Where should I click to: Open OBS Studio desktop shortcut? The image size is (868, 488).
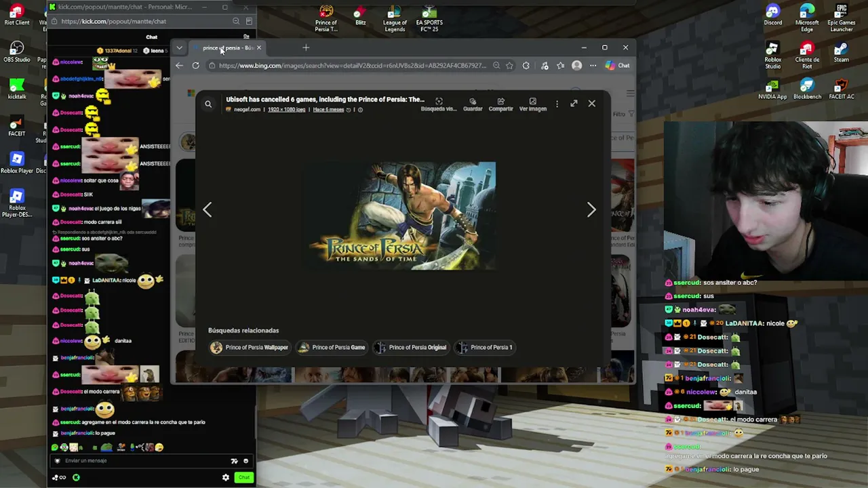pyautogui.click(x=17, y=52)
